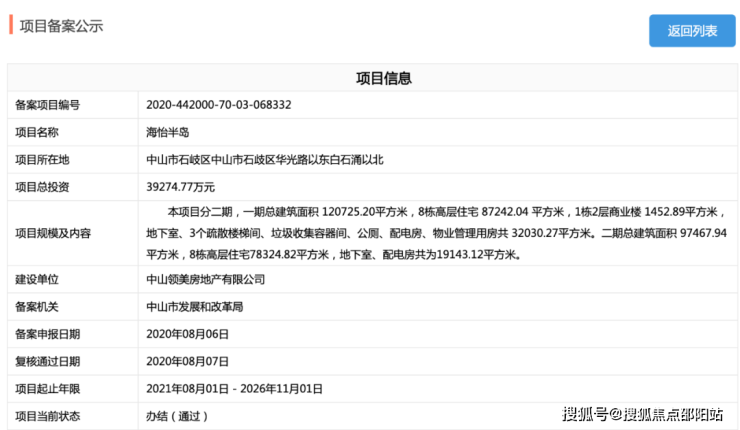Click the 项目名称 label cell
740x430 pixels.
(x=73, y=132)
